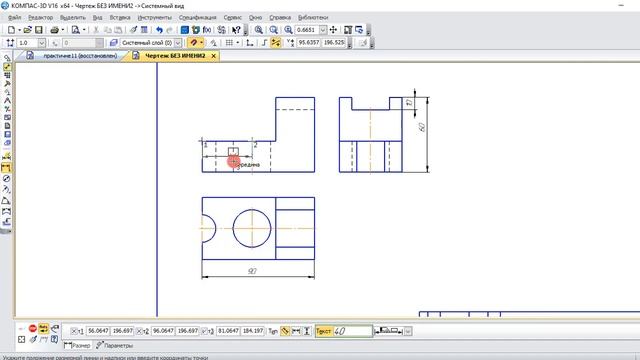The image size is (640, 360).
Task: Select the horizontal dimension type icon
Action: (x=296, y=331)
